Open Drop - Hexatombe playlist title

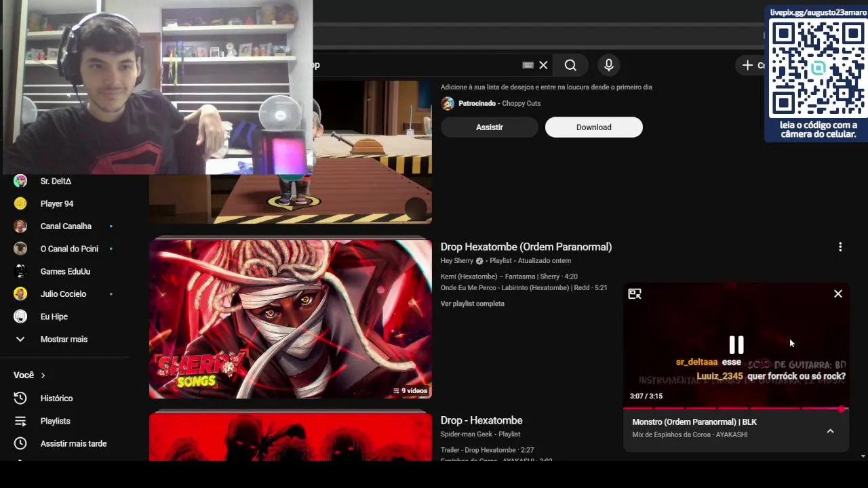pyautogui.click(x=481, y=420)
